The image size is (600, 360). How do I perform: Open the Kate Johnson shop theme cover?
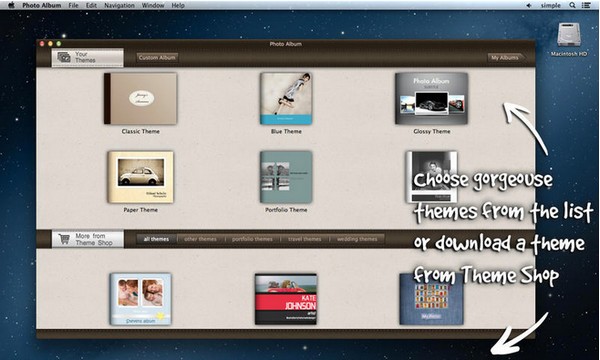click(x=286, y=299)
